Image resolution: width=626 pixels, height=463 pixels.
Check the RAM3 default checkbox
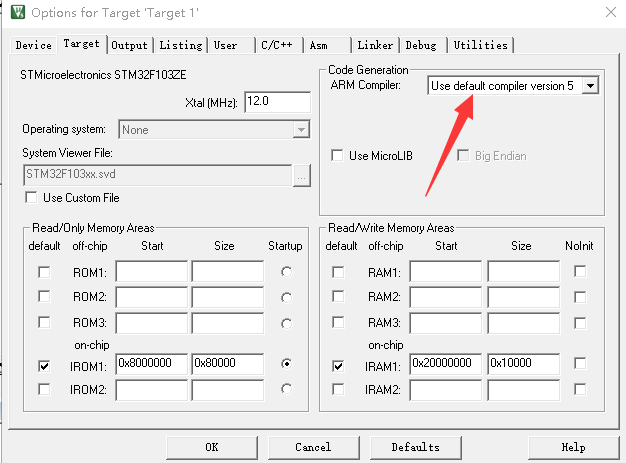tap(338, 323)
